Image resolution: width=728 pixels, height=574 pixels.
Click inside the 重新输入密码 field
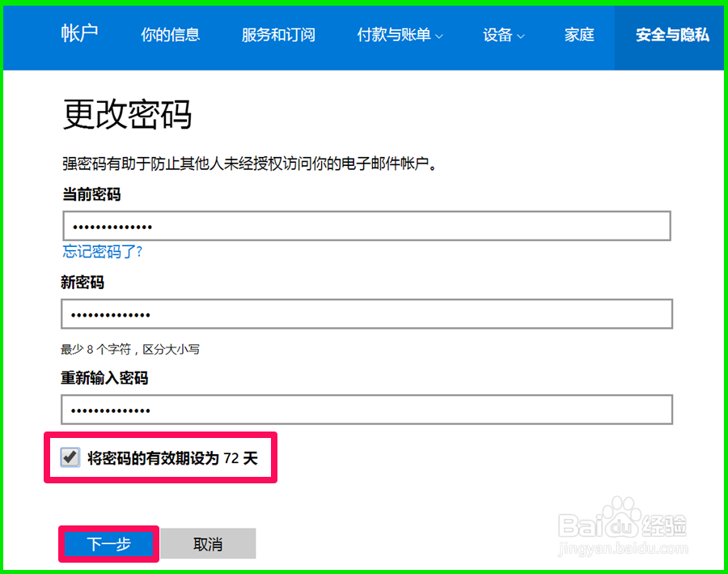point(364,409)
